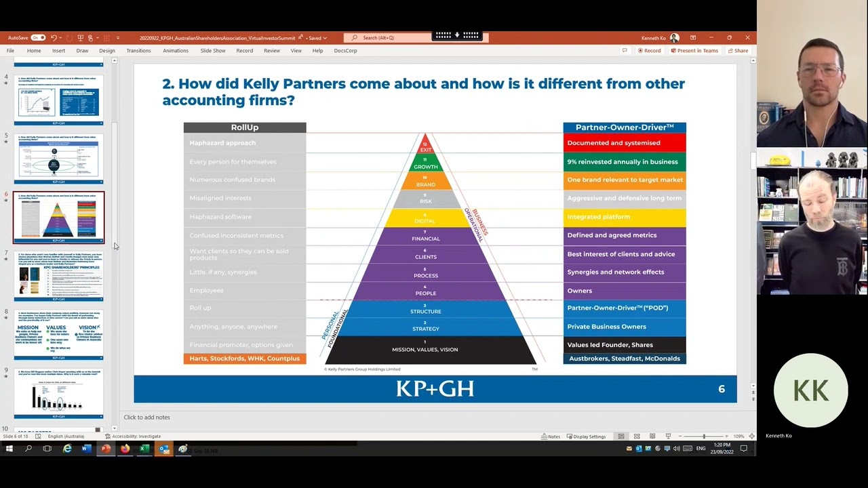Switch to Reading View icon
868x488 pixels.
[652, 436]
